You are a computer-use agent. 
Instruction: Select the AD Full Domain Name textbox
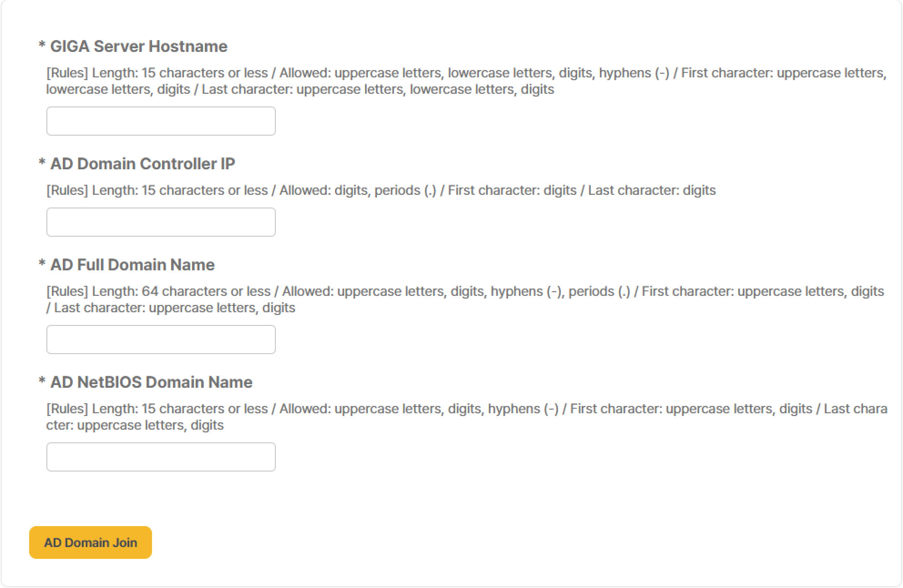161,340
